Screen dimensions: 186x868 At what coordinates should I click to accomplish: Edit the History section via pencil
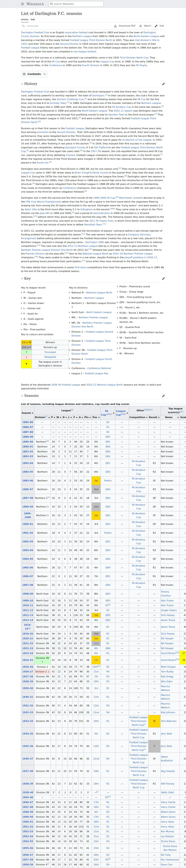tap(163, 84)
